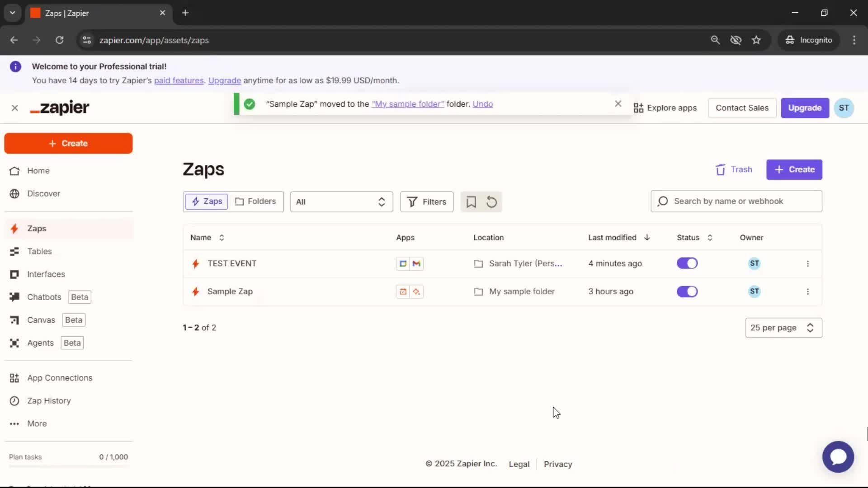Click second app icon on Sample Zap
The image size is (868, 488).
(x=416, y=291)
